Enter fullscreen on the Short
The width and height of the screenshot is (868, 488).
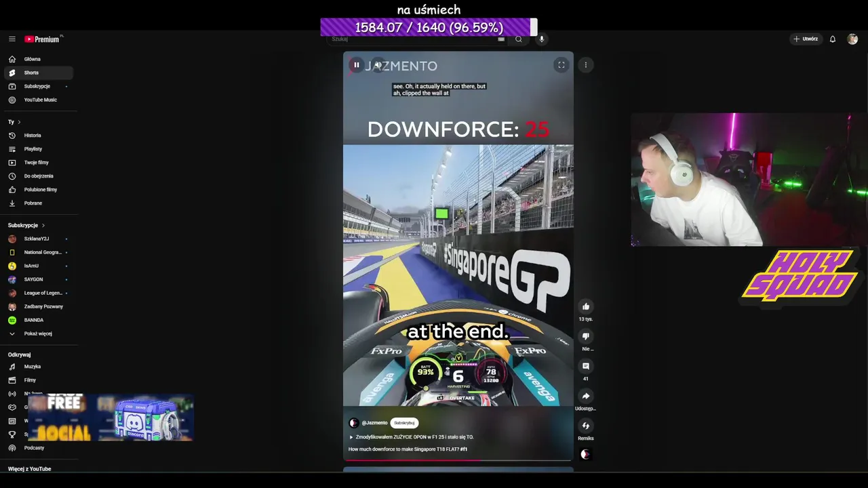coord(561,65)
